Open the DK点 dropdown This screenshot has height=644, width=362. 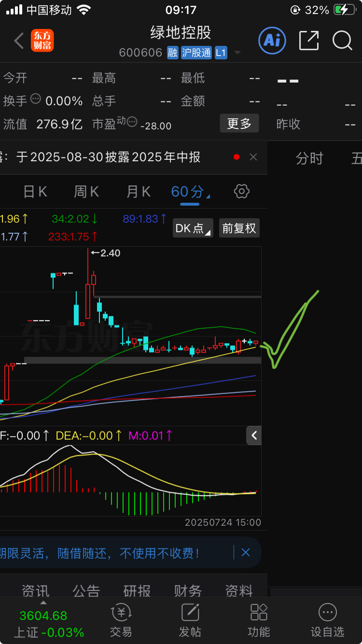tap(193, 228)
